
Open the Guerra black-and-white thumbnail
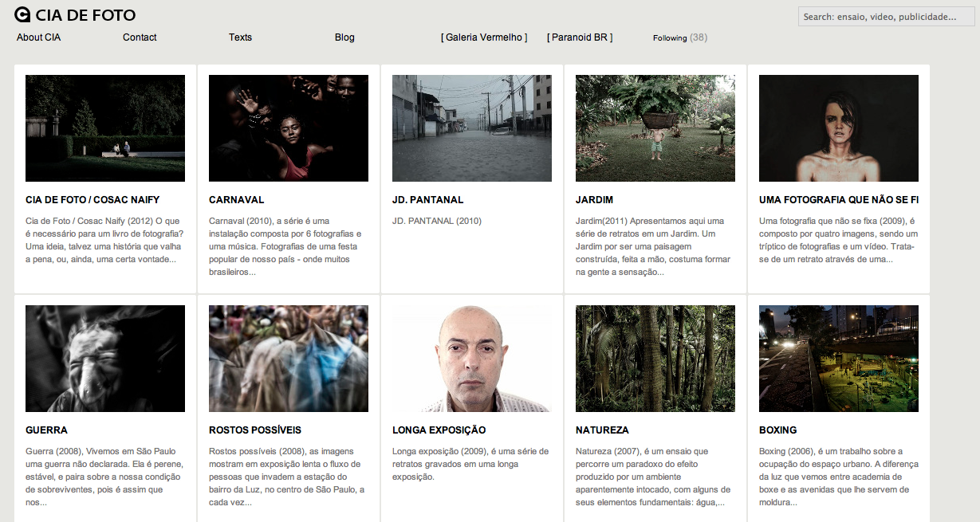click(105, 359)
